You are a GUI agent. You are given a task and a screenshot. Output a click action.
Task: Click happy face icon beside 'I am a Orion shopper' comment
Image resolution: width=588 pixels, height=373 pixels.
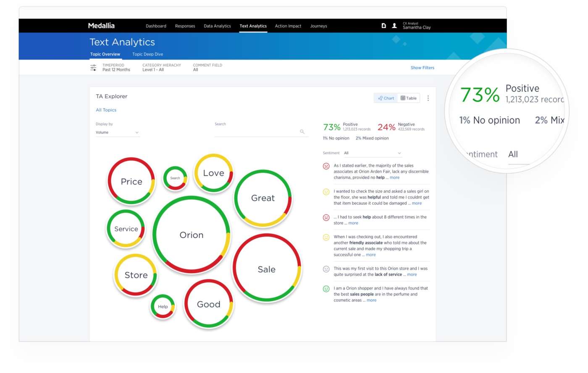[x=326, y=289]
